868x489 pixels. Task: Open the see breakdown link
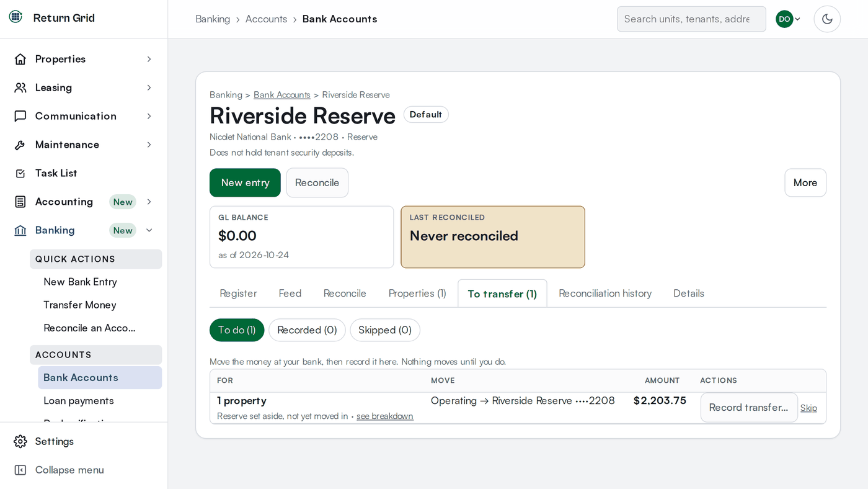pos(384,416)
